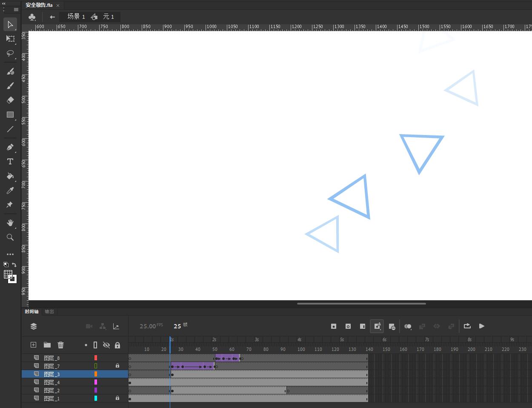Select the Rectangle tool
The width and height of the screenshot is (532, 408).
coord(10,115)
